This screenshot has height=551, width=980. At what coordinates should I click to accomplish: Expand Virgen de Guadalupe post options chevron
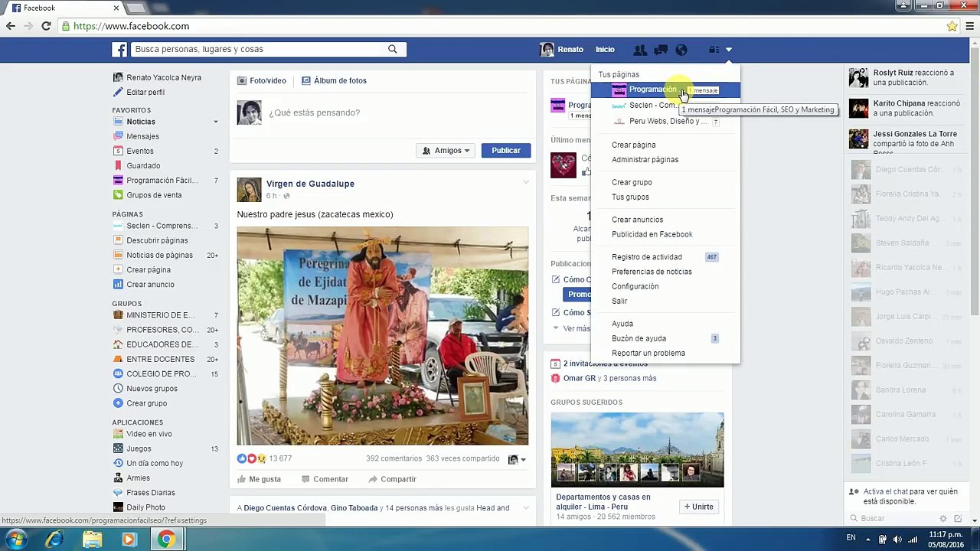tap(526, 182)
